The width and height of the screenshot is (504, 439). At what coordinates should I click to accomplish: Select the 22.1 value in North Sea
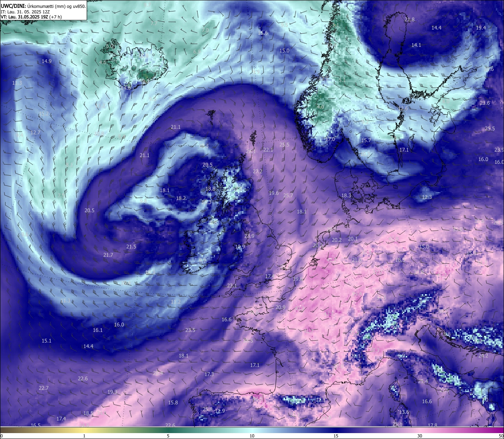[x=268, y=150]
